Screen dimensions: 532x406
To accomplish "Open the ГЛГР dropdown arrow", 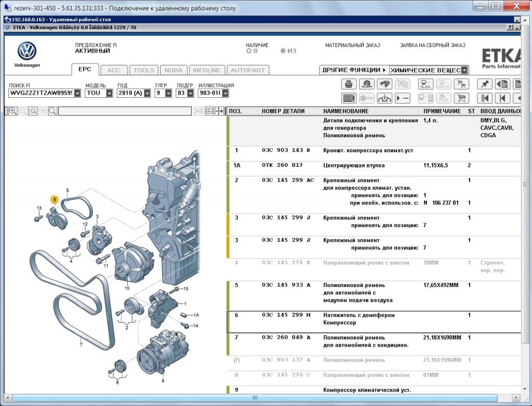I will click(x=168, y=93).
